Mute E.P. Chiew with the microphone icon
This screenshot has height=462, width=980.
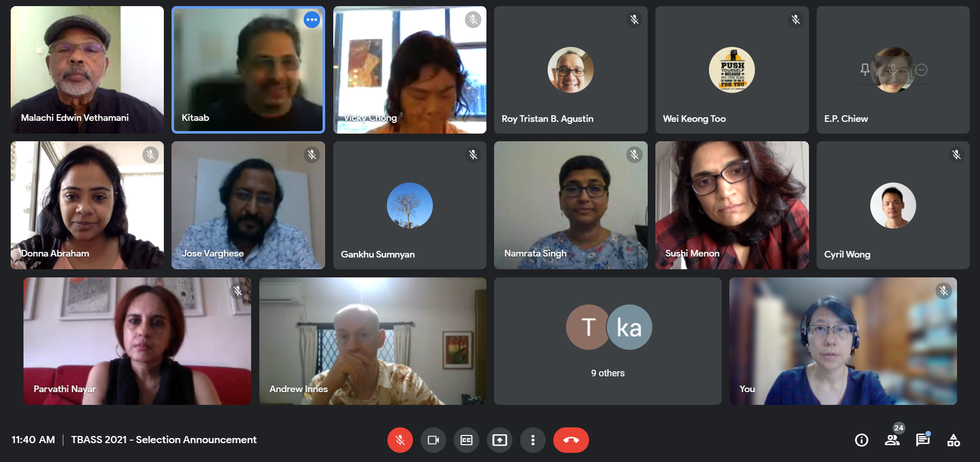pos(893,70)
